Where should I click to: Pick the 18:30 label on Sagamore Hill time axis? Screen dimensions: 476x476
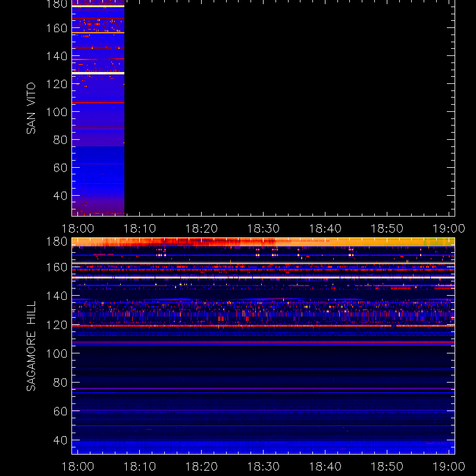point(263,466)
